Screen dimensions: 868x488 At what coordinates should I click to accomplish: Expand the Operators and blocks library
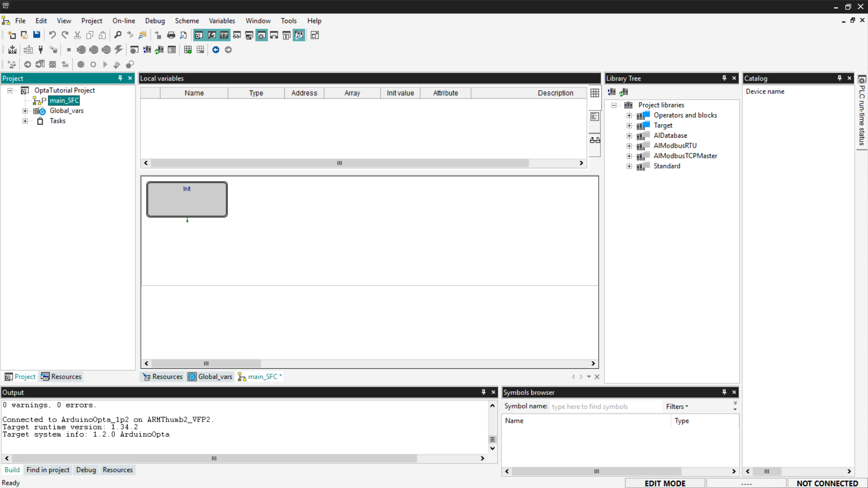(x=629, y=115)
